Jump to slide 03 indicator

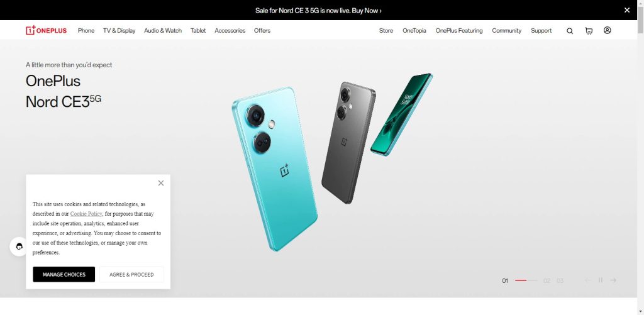tap(560, 281)
